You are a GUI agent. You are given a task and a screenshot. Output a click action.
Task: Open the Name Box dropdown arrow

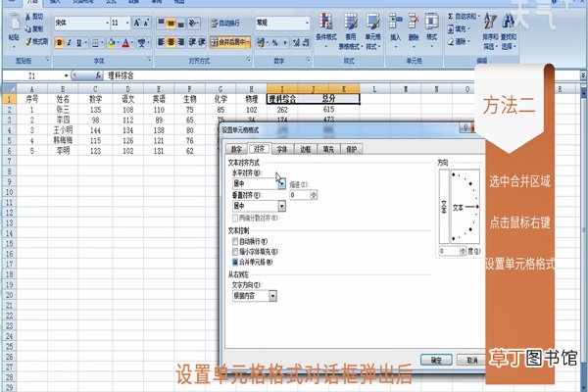[66, 75]
